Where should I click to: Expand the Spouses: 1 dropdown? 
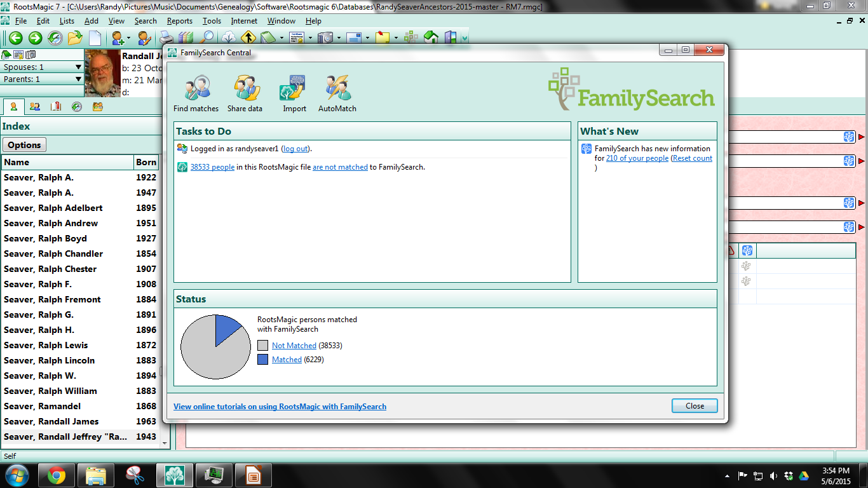[x=78, y=67]
